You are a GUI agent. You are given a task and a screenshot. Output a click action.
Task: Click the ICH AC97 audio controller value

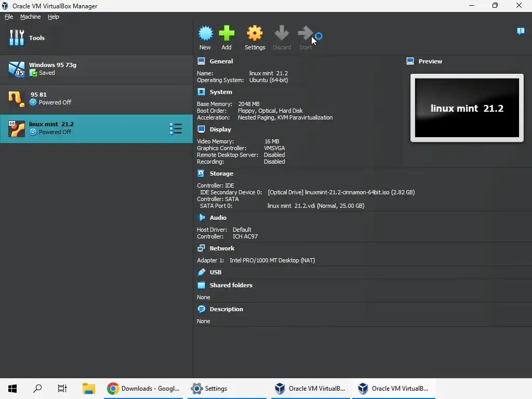pyautogui.click(x=245, y=236)
